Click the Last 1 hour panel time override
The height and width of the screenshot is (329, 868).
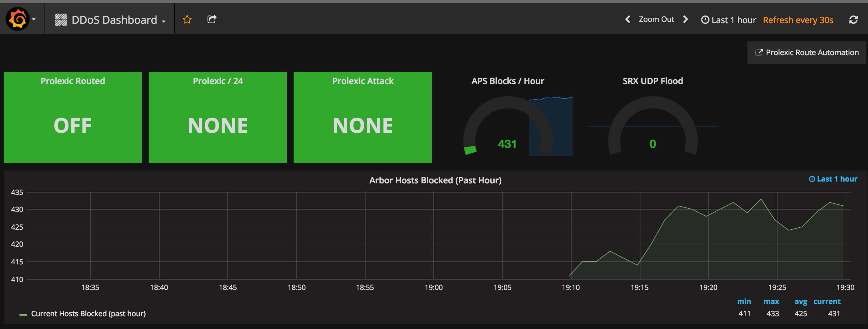tap(833, 179)
